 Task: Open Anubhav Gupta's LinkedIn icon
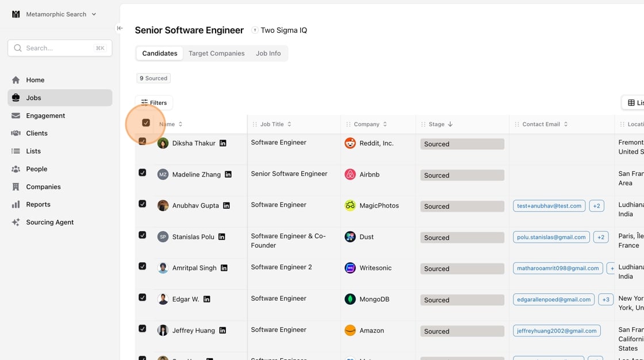pyautogui.click(x=227, y=205)
